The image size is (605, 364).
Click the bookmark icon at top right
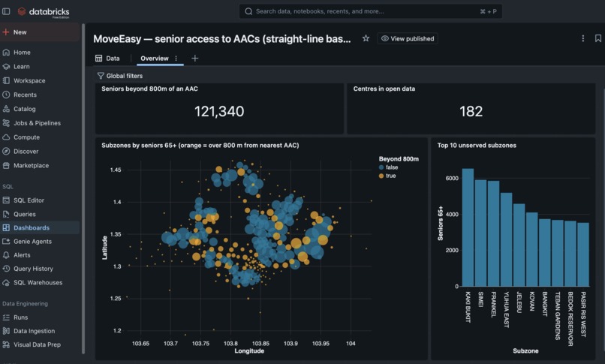598,38
